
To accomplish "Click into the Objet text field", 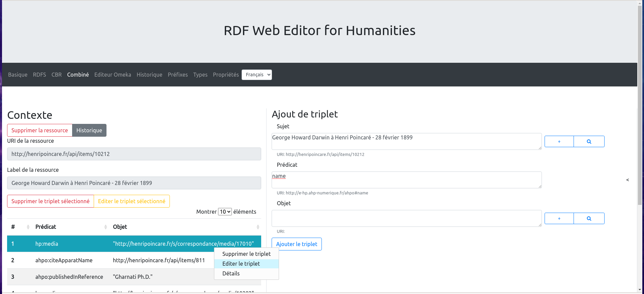I will tap(406, 218).
